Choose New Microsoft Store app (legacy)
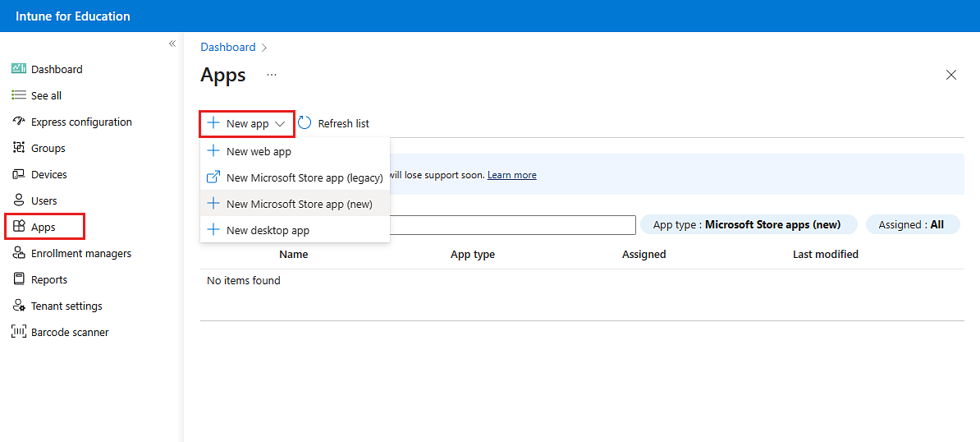Viewport: 980px width, 442px height. click(x=295, y=177)
